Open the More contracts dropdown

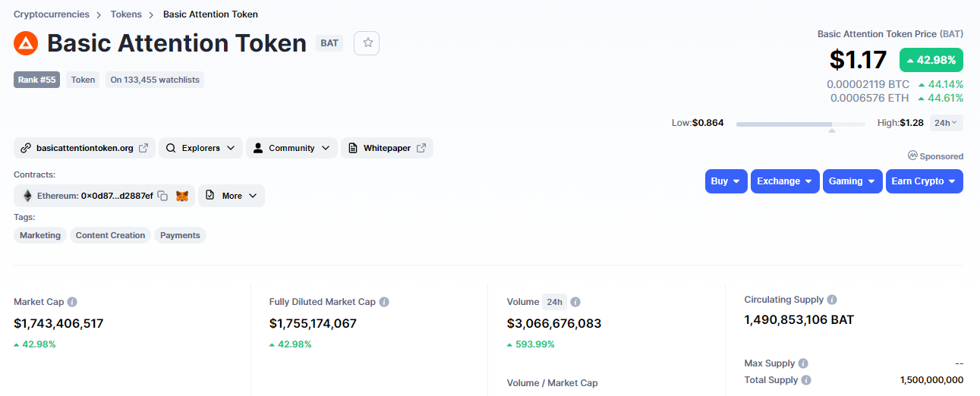pyautogui.click(x=232, y=196)
